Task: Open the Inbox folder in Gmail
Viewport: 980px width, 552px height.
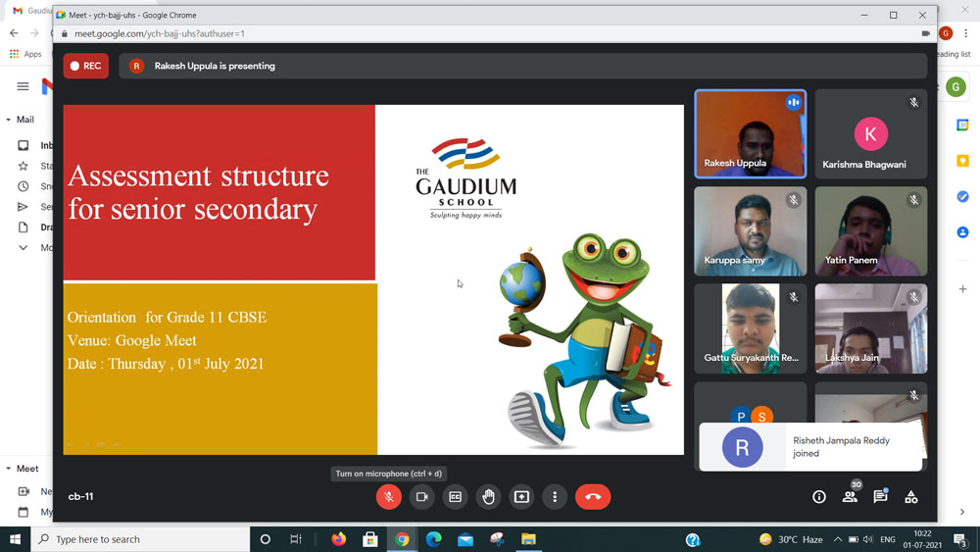Action: coord(34,145)
